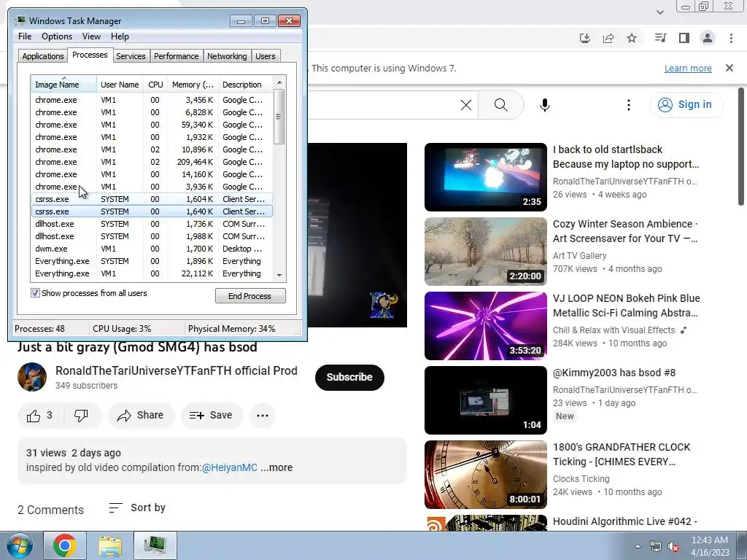The image size is (747, 560).
Task: Bookmark this page with the star icon
Action: coord(632,38)
